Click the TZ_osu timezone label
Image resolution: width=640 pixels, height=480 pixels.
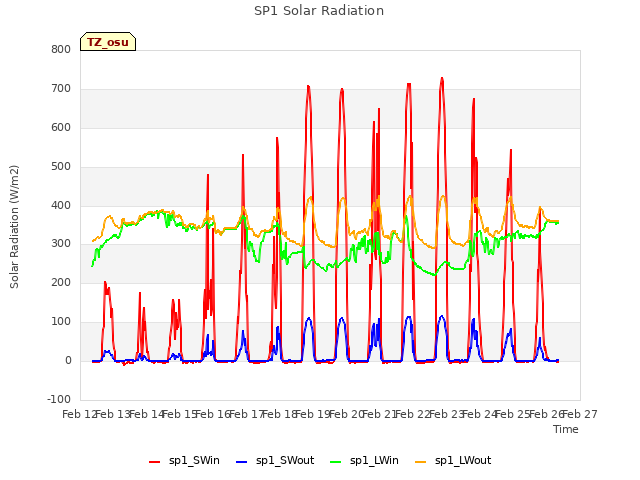[x=108, y=42]
